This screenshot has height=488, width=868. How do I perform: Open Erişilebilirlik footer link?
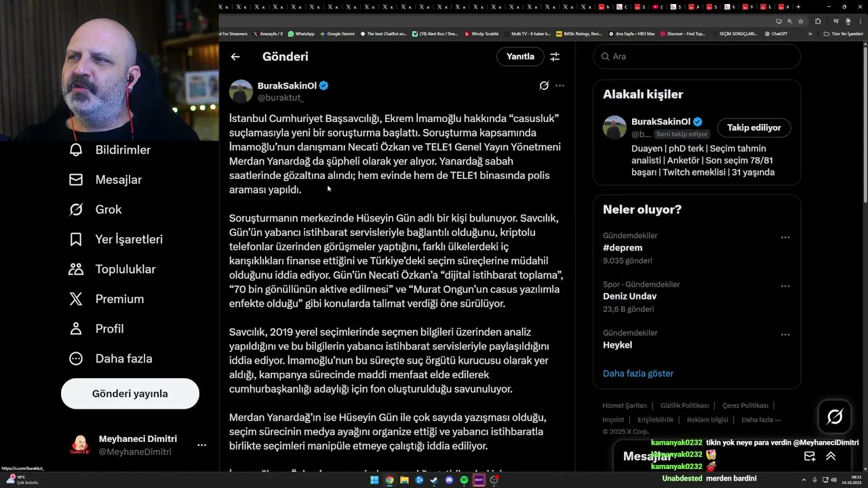coord(656,420)
